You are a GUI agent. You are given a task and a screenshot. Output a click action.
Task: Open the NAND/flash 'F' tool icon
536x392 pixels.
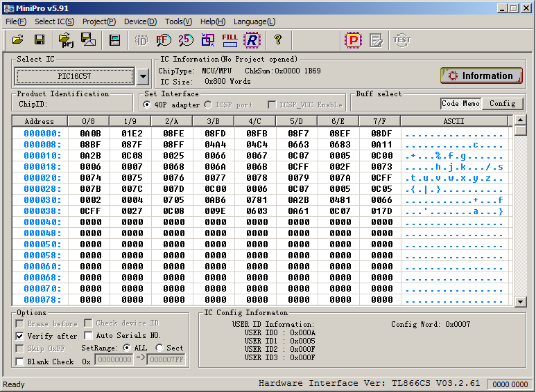(164, 40)
